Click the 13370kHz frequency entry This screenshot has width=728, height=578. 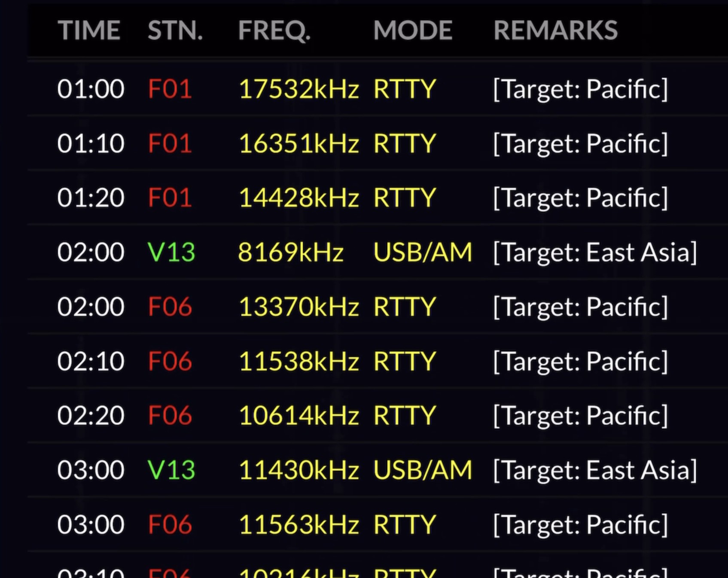[299, 307]
